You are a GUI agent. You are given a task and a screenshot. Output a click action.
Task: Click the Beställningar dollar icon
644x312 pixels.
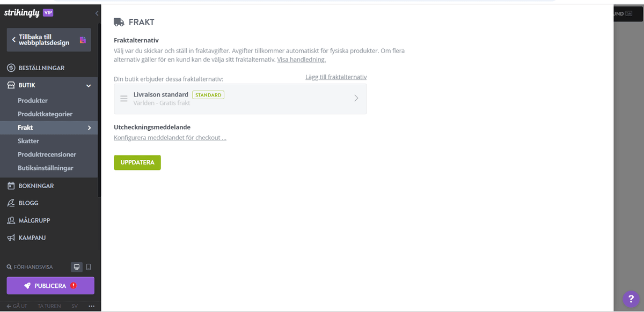[x=11, y=68]
